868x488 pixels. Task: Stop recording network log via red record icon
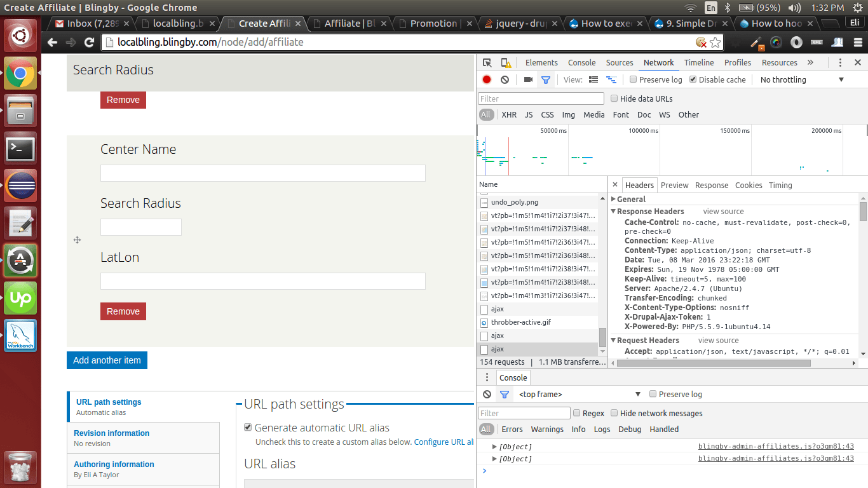pos(487,79)
